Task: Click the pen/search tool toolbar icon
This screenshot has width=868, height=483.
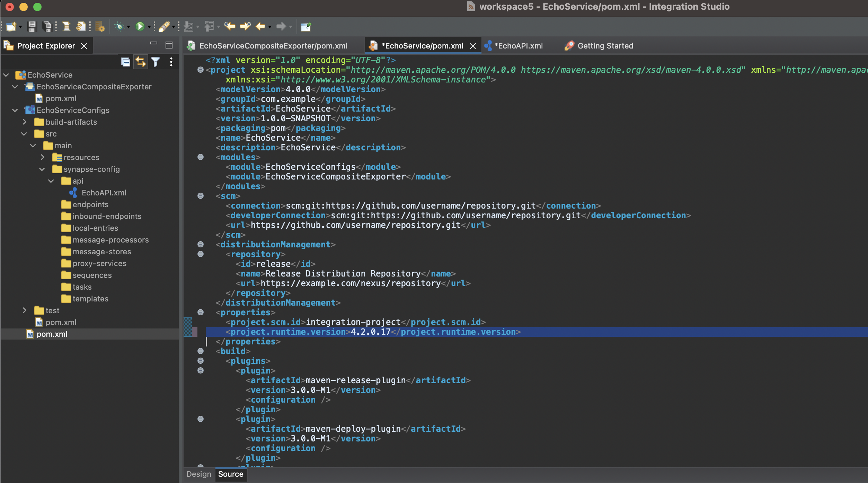Action: pyautogui.click(x=164, y=26)
